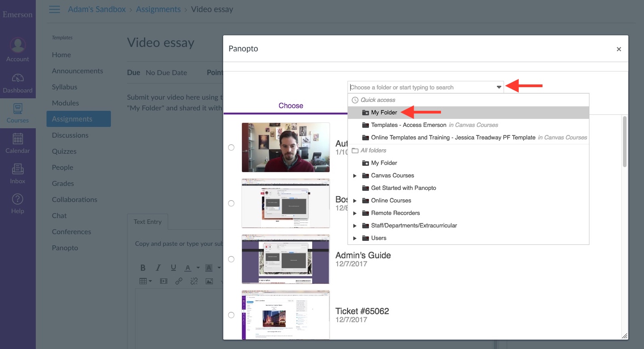
Task: Expand the Canvas Courses folder
Action: (x=355, y=176)
